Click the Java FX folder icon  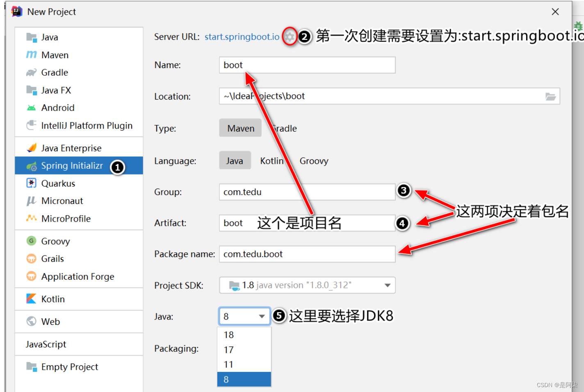pyautogui.click(x=32, y=90)
